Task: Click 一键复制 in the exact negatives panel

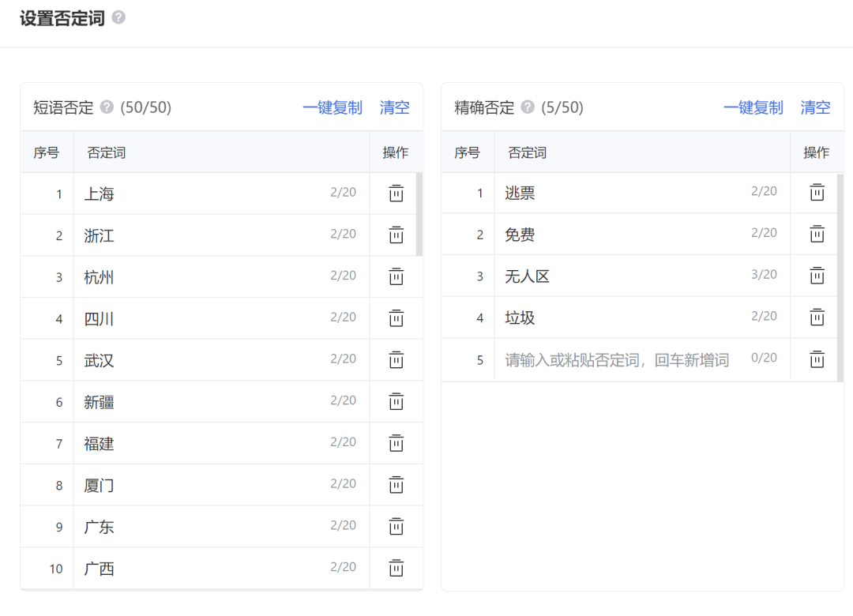Action: 753,107
